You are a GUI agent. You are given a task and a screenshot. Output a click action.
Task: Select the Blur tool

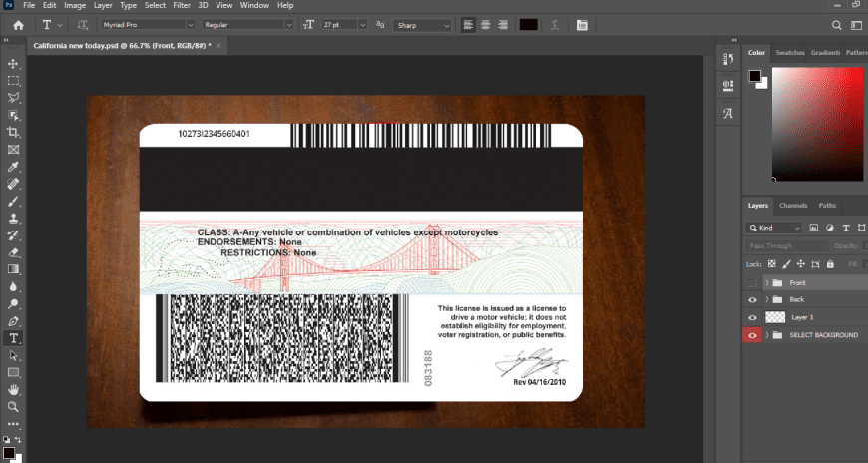(13, 287)
